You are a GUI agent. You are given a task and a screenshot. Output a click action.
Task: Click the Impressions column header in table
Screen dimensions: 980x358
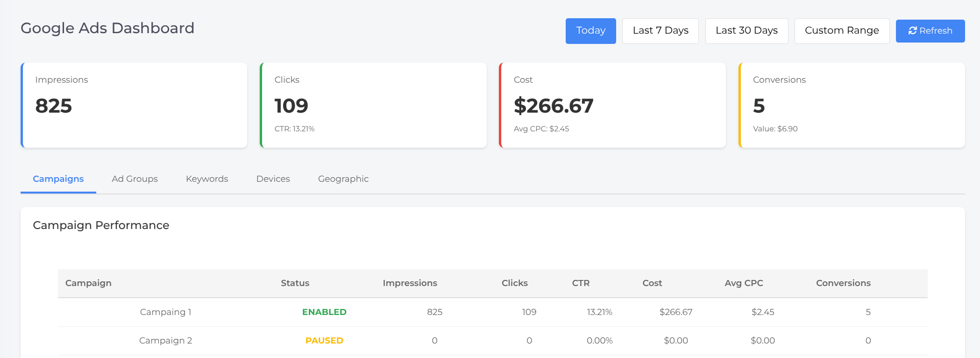410,283
